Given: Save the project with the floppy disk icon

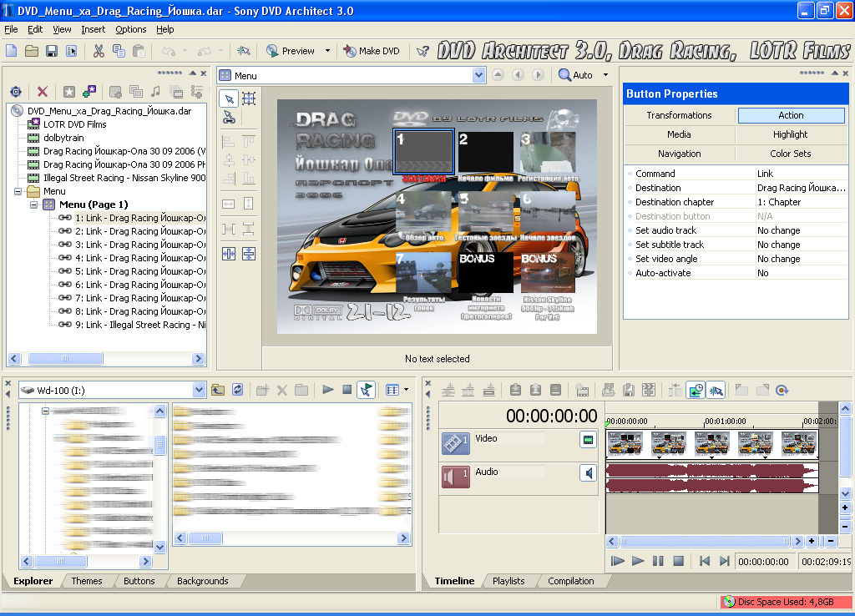Looking at the screenshot, I should [x=52, y=51].
